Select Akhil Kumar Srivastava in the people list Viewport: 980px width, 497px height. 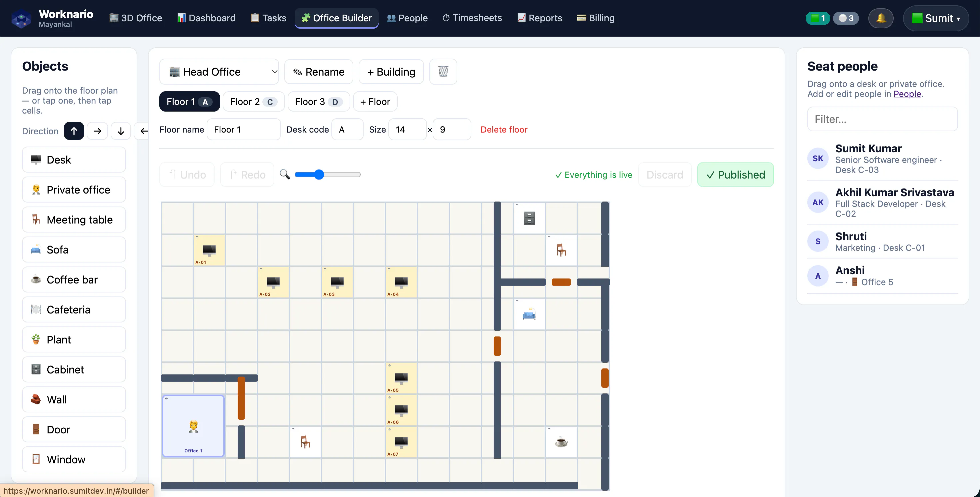coord(882,203)
